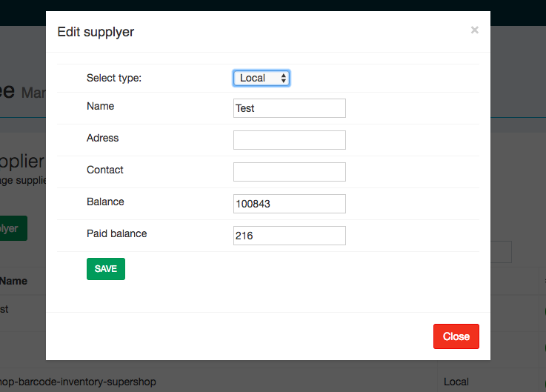Screen dimensions: 546x392
Task: Click the Local cell in the bottom table row
Action: [x=456, y=382]
